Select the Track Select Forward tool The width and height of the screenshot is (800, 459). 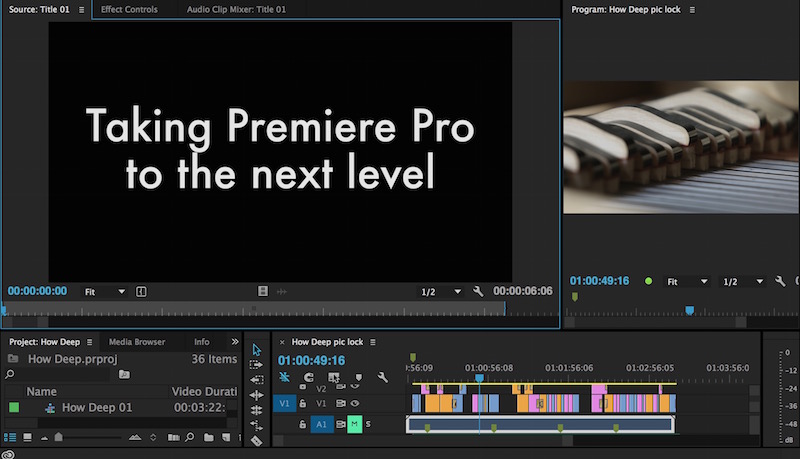tap(256, 365)
